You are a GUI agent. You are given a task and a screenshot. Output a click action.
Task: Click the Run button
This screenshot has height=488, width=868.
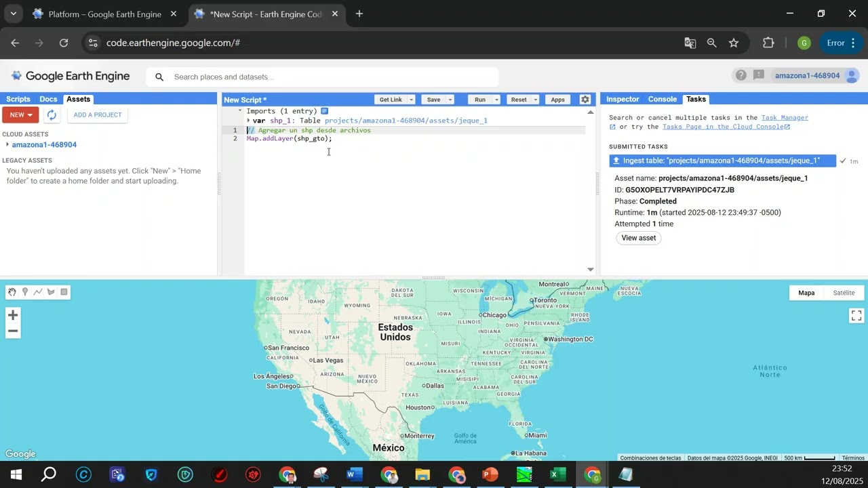480,100
